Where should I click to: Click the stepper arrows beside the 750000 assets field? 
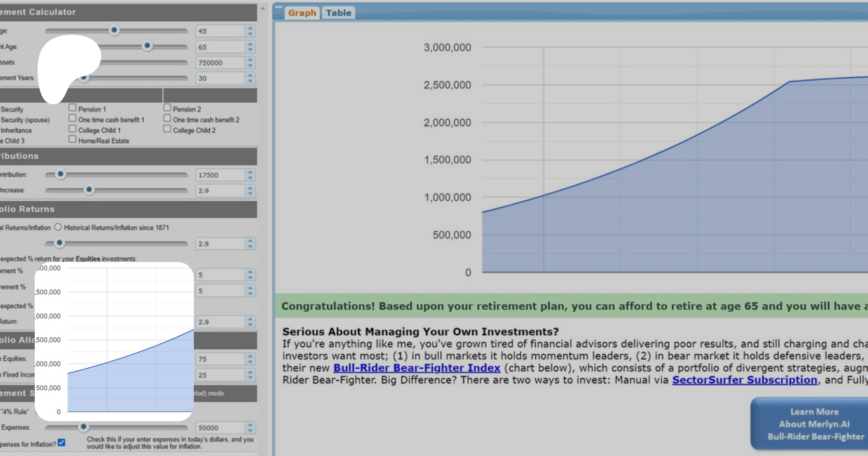click(x=250, y=63)
